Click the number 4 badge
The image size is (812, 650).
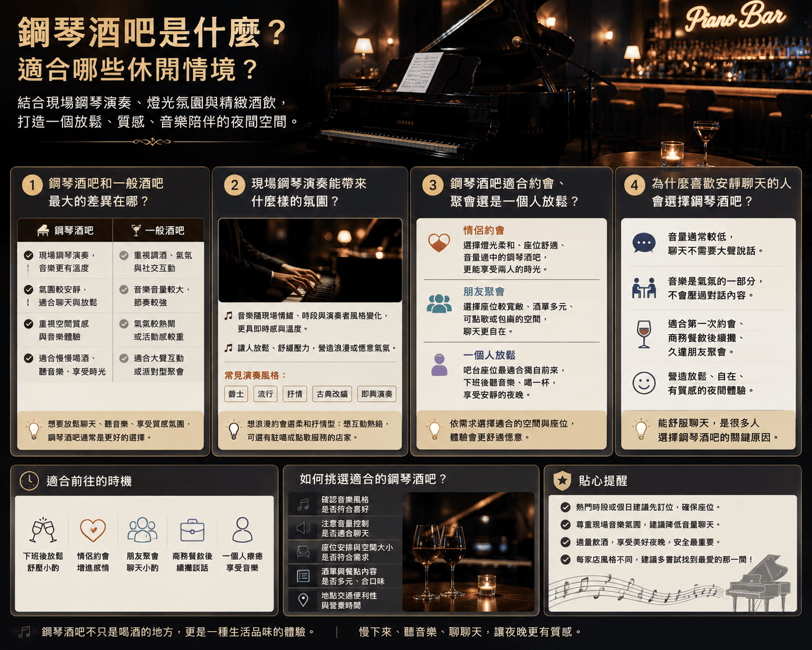click(634, 185)
